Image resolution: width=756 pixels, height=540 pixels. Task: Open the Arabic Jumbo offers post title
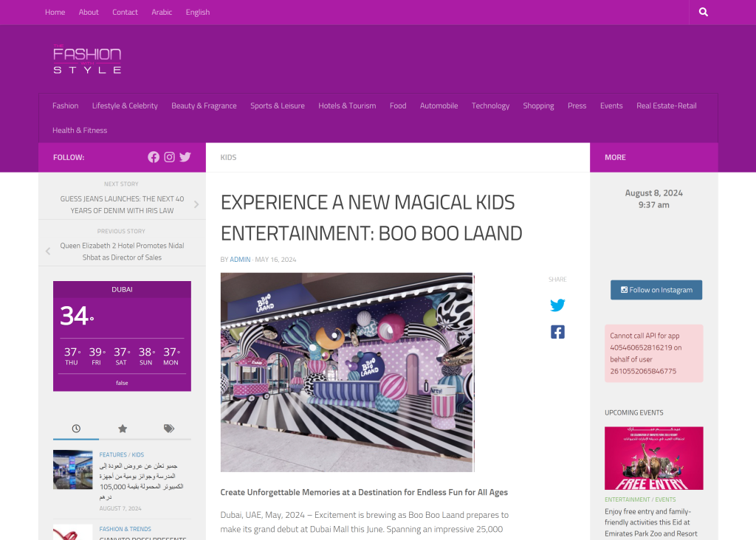point(141,481)
